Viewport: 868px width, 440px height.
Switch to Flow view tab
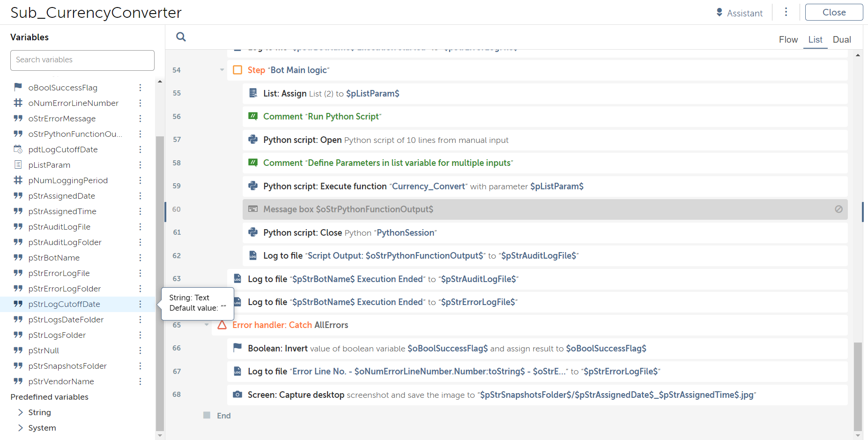click(788, 40)
